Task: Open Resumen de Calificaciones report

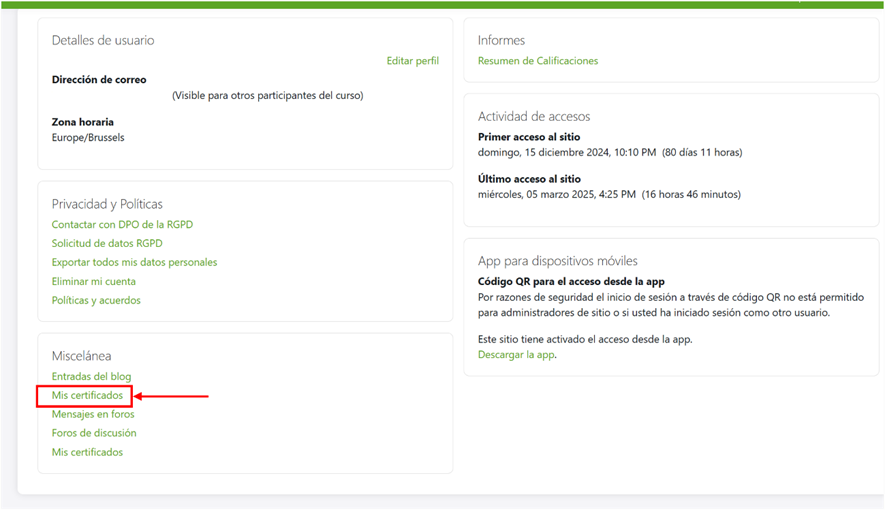Action: coord(537,61)
